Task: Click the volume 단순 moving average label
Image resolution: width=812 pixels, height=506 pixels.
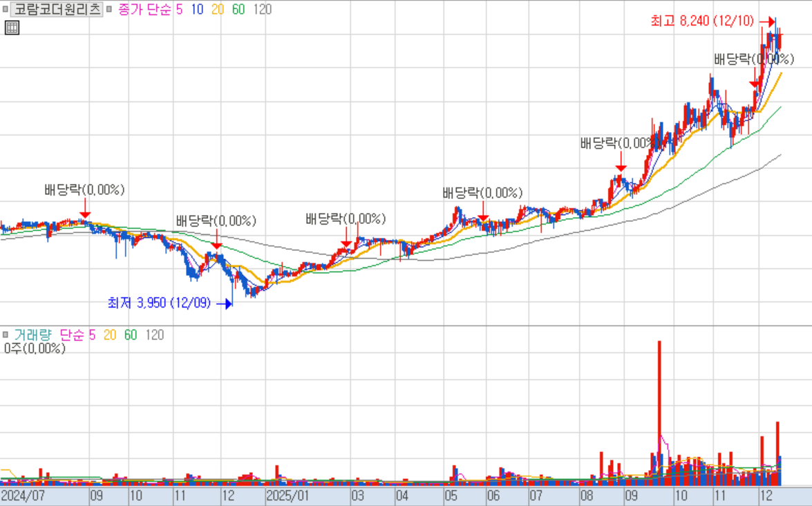Action: (x=72, y=335)
